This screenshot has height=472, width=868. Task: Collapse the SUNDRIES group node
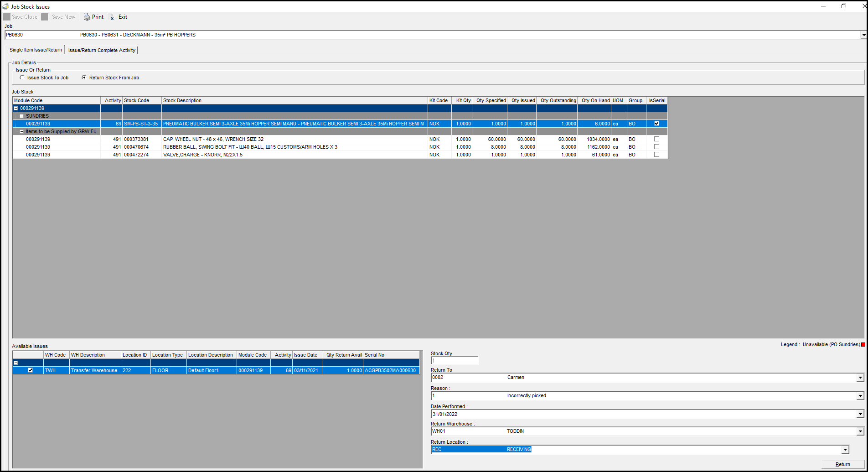(x=21, y=116)
